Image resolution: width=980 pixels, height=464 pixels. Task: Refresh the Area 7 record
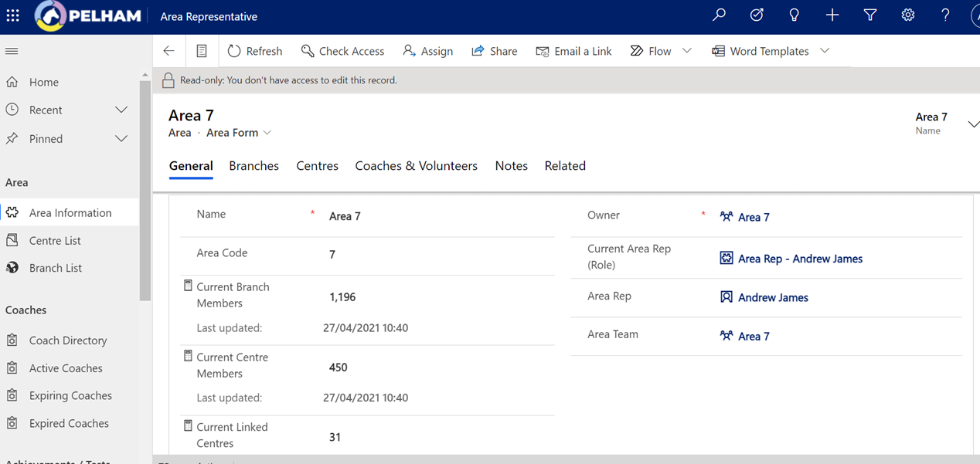255,51
